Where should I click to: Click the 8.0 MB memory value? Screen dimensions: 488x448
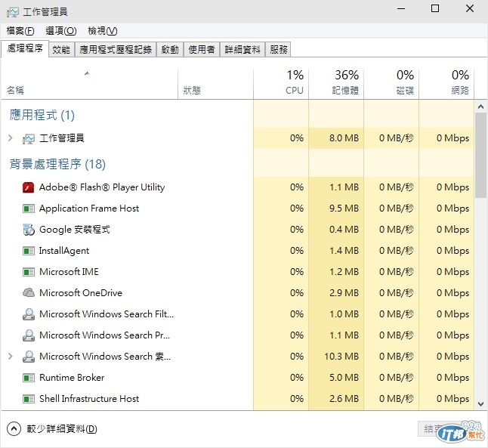tap(344, 138)
